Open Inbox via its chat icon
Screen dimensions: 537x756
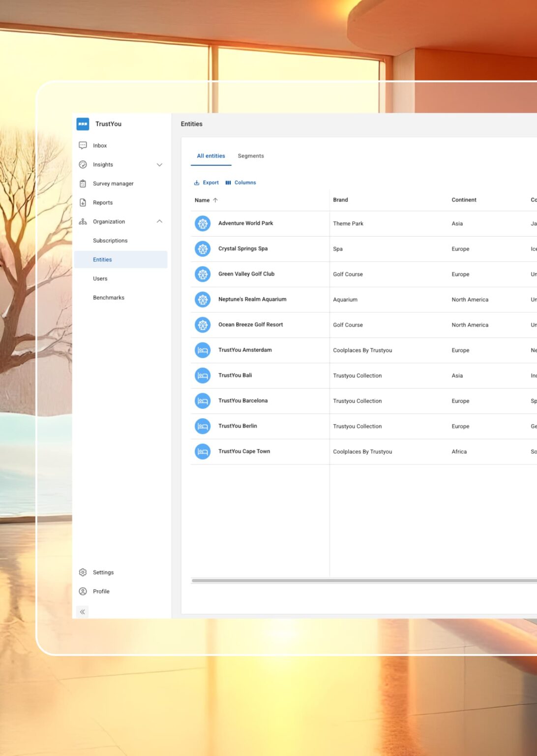coord(83,146)
